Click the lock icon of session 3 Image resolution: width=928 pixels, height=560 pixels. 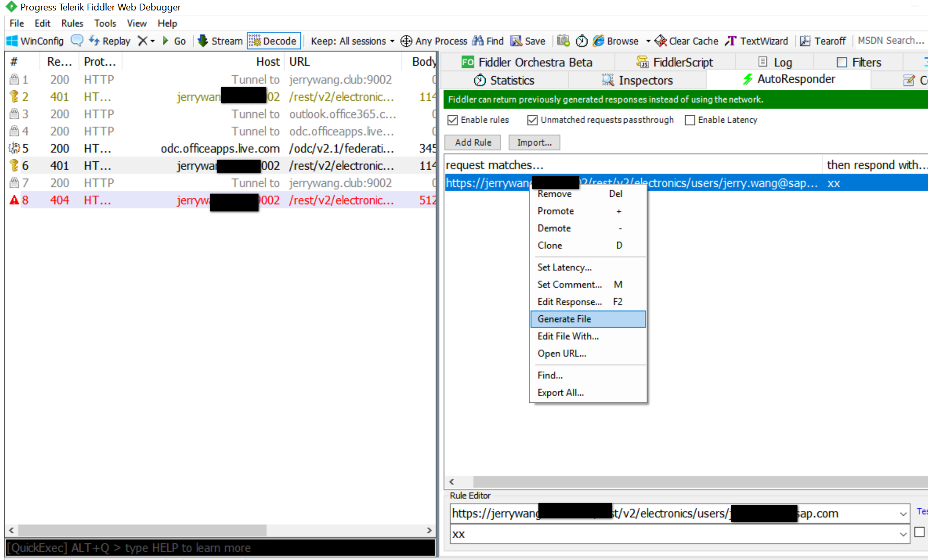click(x=14, y=114)
